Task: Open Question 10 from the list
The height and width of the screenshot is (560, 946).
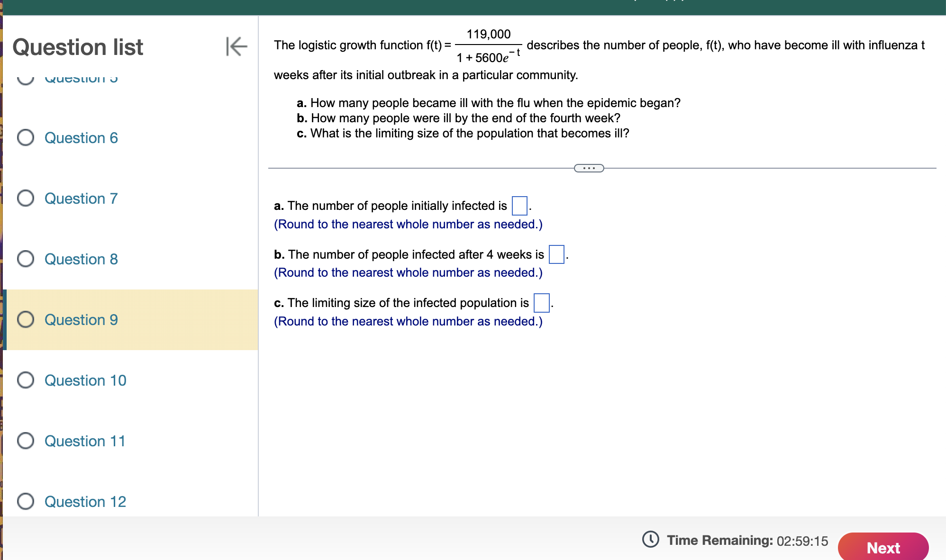Action: pos(85,380)
